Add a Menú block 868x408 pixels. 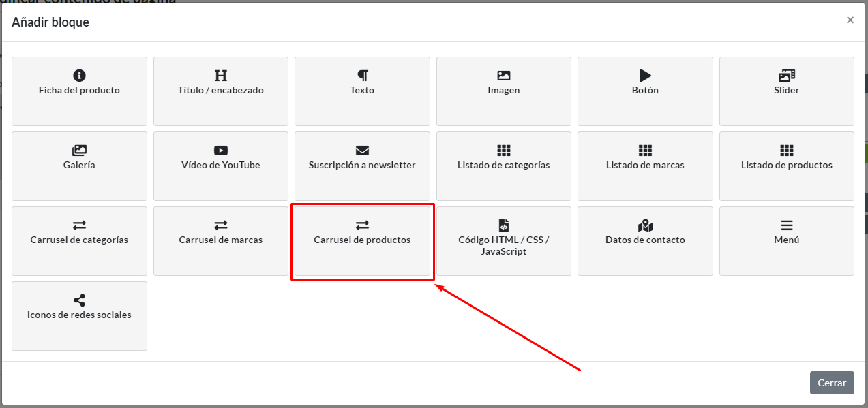coord(786,240)
